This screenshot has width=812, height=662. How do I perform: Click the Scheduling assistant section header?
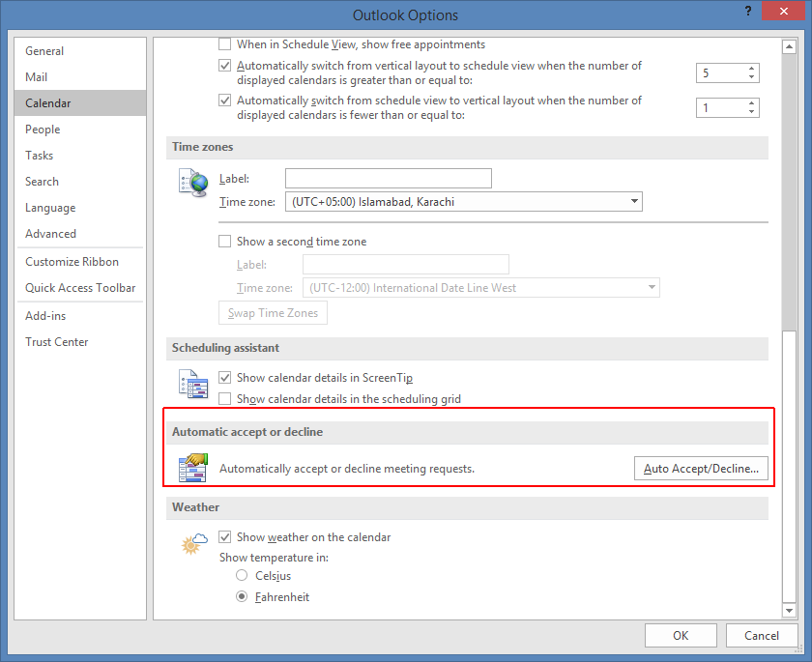pos(467,348)
